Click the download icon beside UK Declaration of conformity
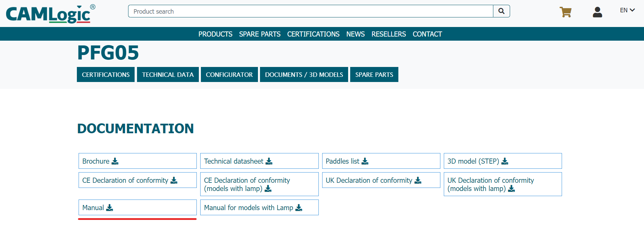Image resolution: width=644 pixels, height=233 pixels. (418, 180)
